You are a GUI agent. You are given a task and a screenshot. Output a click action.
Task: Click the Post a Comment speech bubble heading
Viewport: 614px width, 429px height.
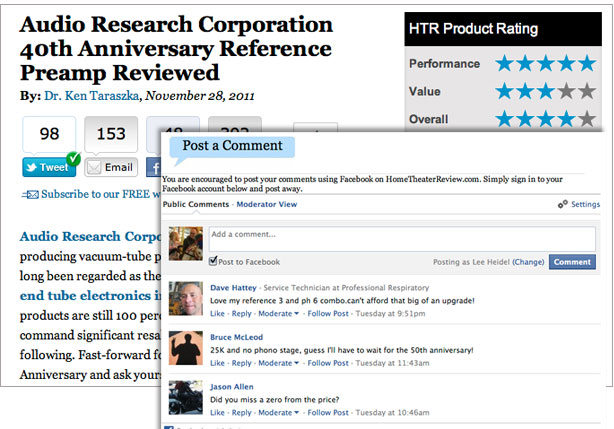coord(232,147)
